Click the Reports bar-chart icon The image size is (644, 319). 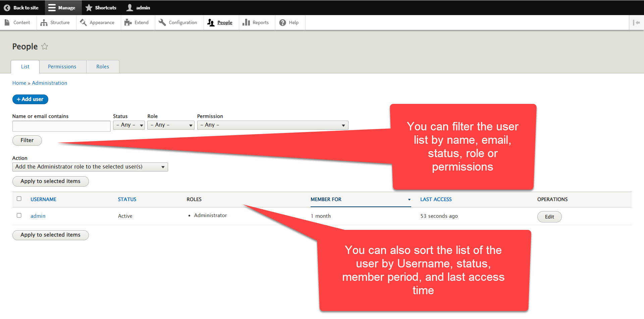click(246, 22)
